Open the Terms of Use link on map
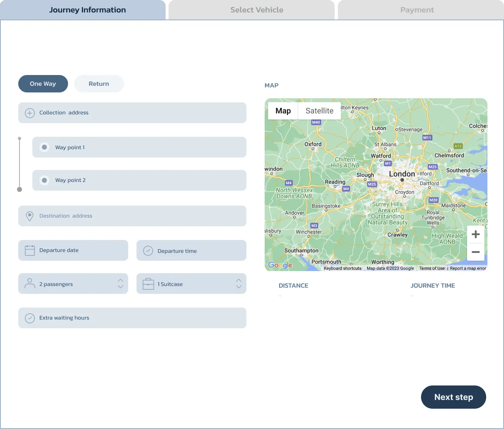 click(431, 269)
